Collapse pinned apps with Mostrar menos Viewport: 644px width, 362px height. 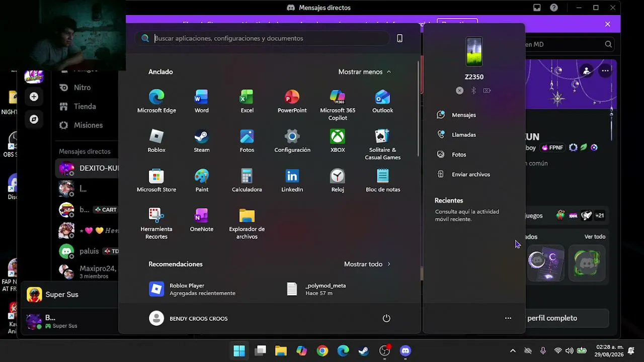coord(365,72)
